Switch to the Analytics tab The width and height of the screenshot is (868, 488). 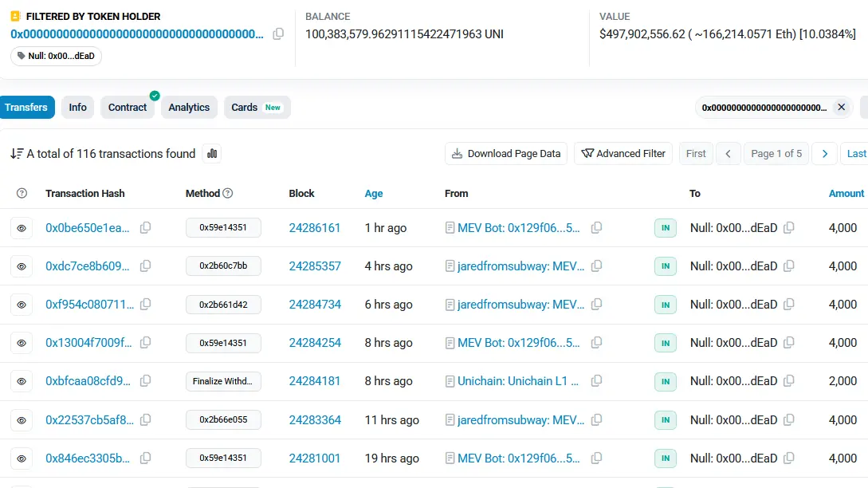click(189, 108)
